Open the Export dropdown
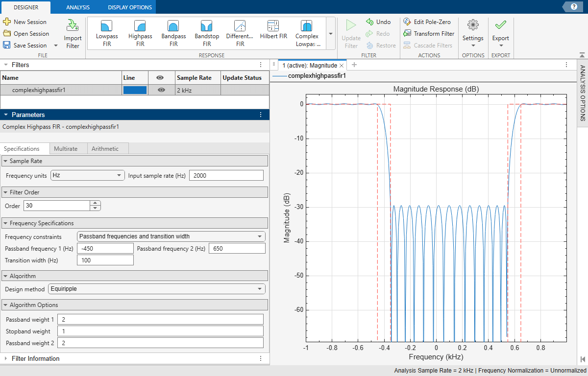 500,34
